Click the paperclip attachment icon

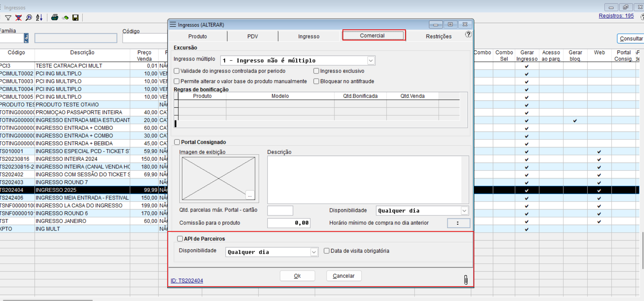click(x=466, y=280)
